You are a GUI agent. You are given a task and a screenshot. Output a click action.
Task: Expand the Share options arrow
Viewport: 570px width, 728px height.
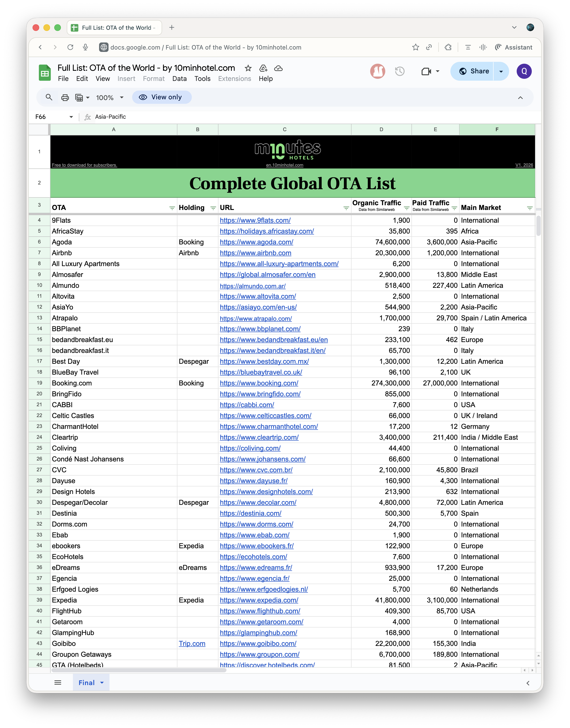(x=501, y=71)
